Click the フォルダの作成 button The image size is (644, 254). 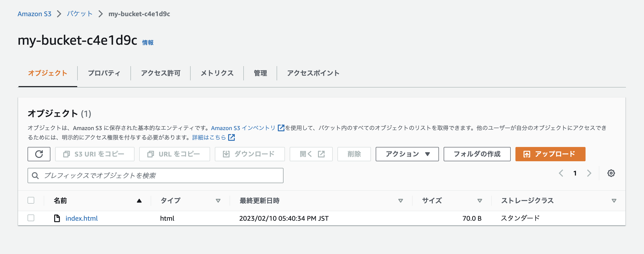[477, 154]
